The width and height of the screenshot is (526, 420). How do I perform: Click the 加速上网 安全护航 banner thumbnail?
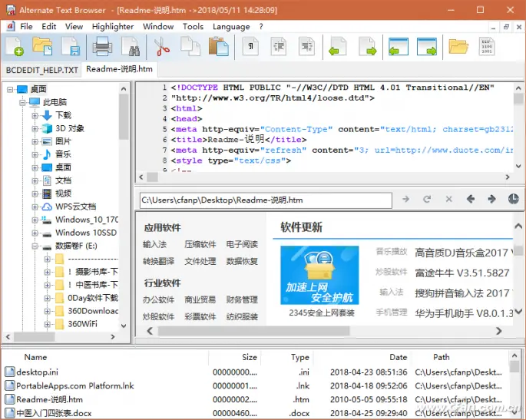click(x=319, y=275)
